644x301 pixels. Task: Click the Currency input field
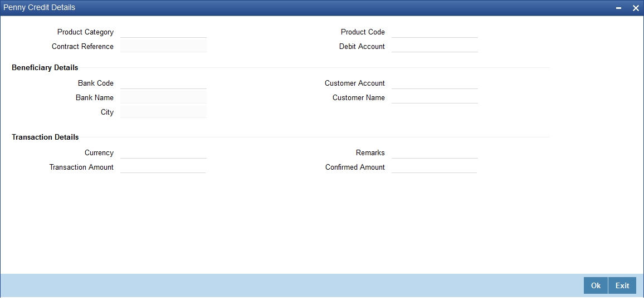click(x=163, y=153)
